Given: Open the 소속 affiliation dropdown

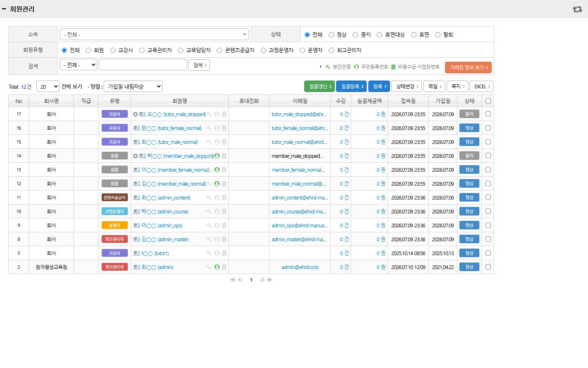Looking at the screenshot, I should (154, 34).
